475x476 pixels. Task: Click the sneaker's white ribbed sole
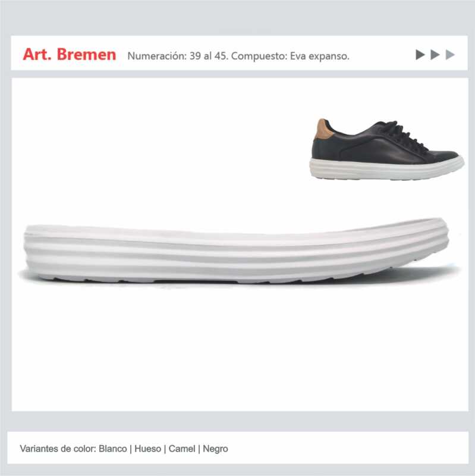tap(386, 170)
